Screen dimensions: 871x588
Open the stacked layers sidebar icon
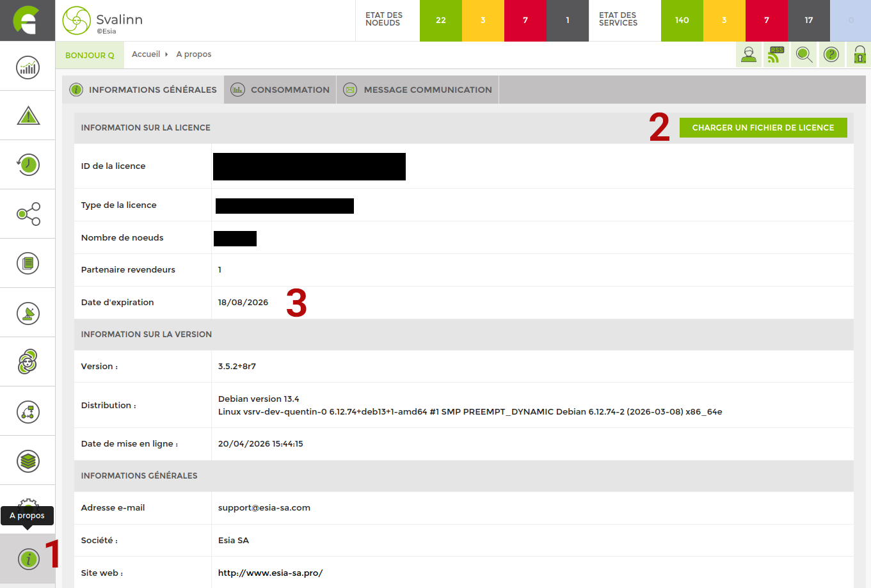pos(28,461)
